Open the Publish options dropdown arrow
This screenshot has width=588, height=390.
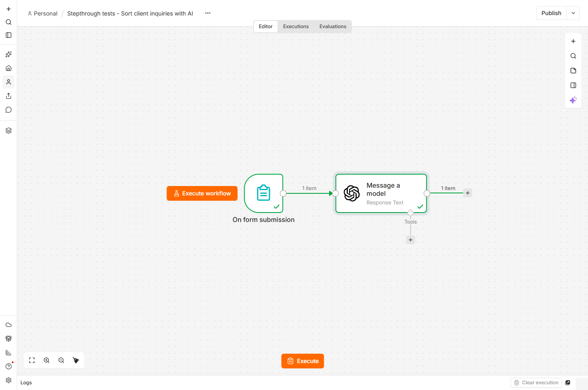click(x=573, y=13)
